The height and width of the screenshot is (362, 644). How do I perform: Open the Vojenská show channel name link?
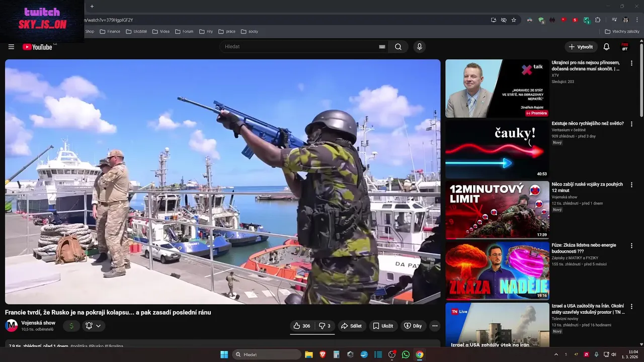(38, 323)
